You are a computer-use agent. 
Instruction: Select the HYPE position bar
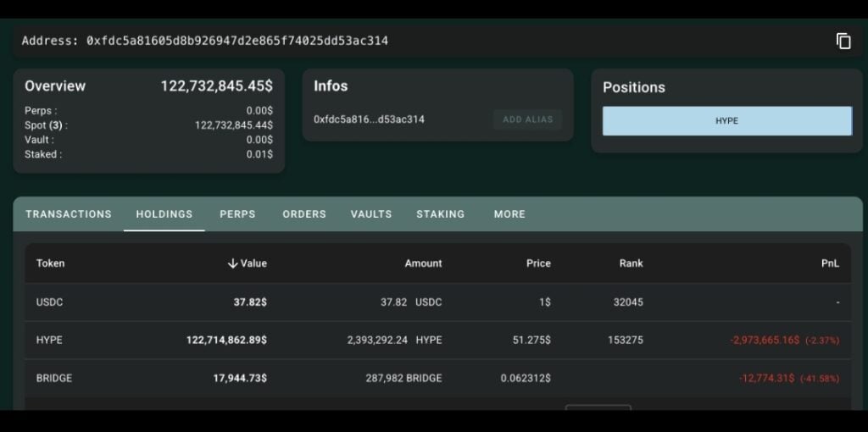pos(726,120)
